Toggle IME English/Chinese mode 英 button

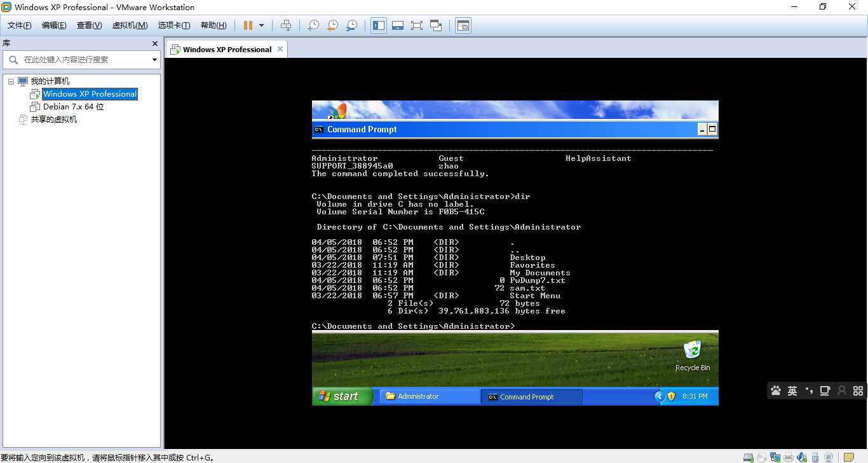(x=792, y=390)
